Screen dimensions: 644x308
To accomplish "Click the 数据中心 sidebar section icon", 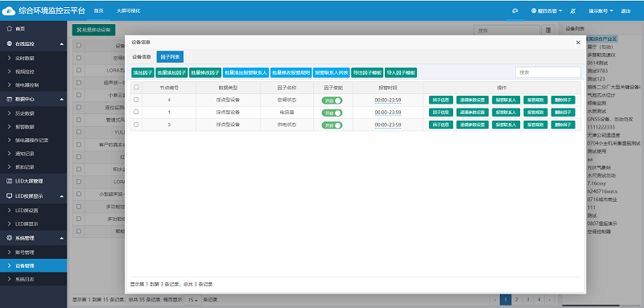I will (10, 99).
